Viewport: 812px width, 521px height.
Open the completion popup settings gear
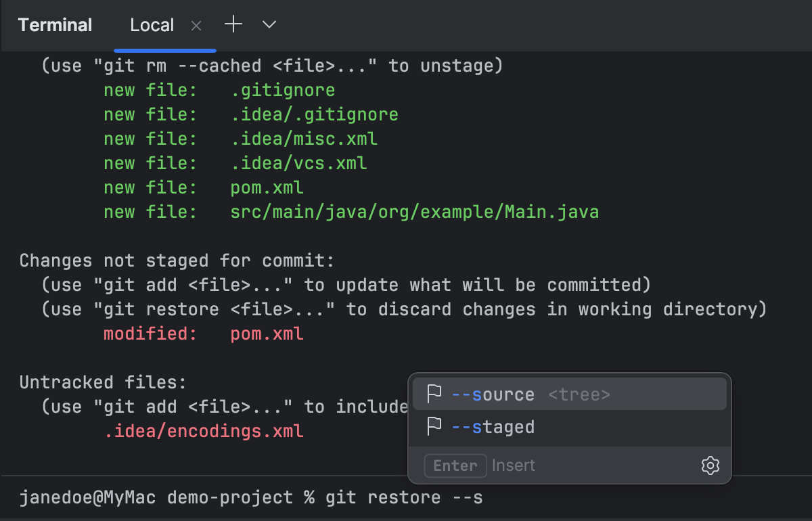click(710, 466)
